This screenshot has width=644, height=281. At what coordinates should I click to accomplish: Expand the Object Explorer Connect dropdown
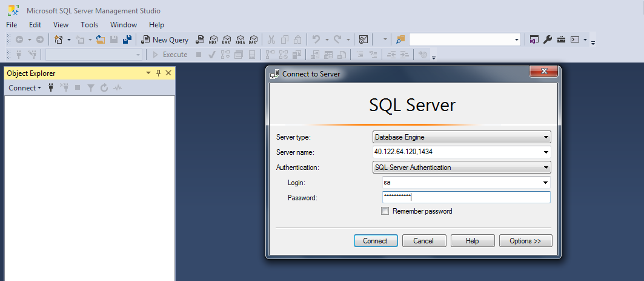25,87
